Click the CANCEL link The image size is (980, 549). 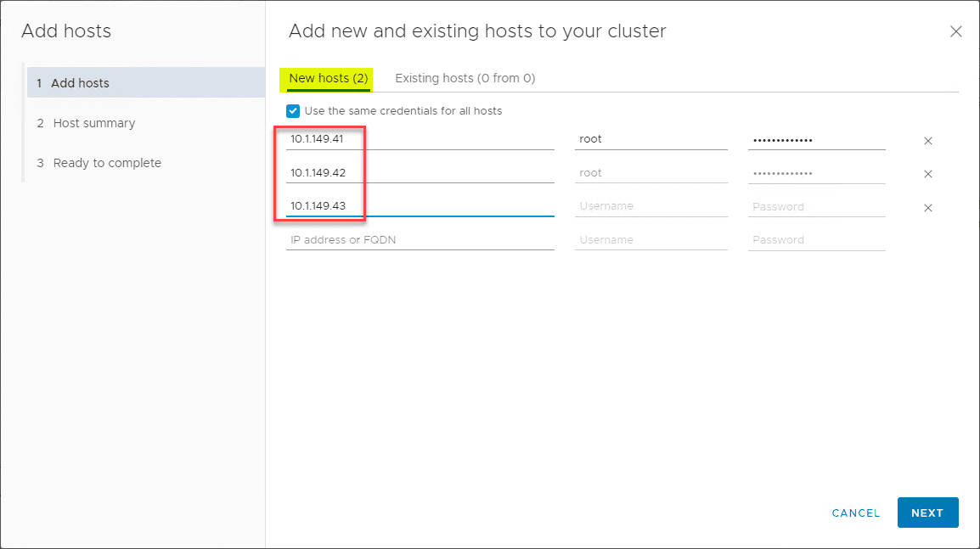coord(855,513)
